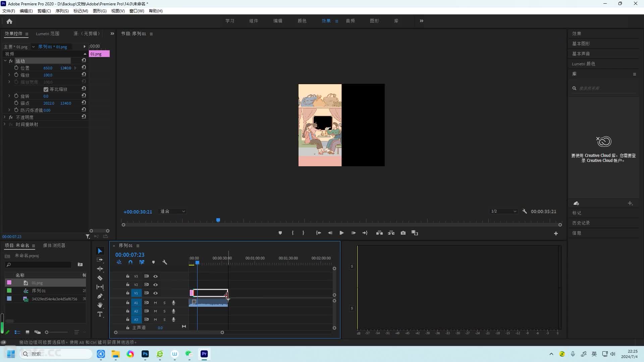Step back one frame
Screen dimensions: 644x362
tap(330, 233)
